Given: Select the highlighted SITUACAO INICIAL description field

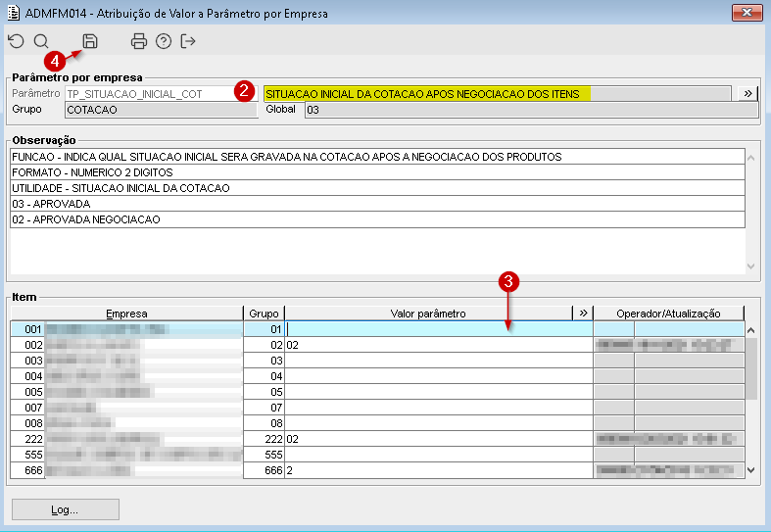Looking at the screenshot, I should pyautogui.click(x=497, y=93).
